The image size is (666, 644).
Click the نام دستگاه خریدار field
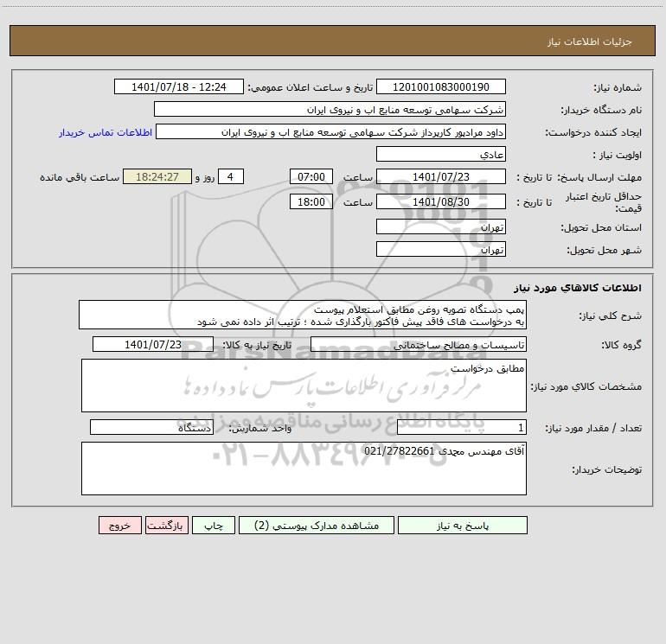(330, 109)
